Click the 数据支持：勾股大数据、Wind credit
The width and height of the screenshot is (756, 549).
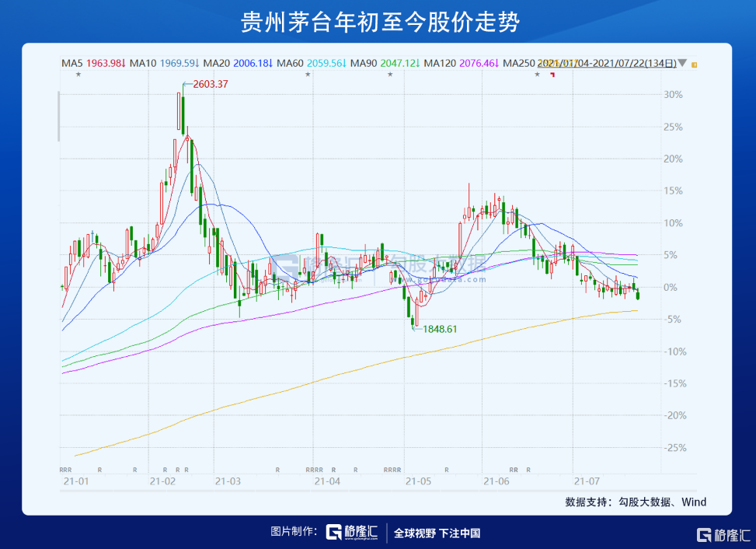click(636, 502)
